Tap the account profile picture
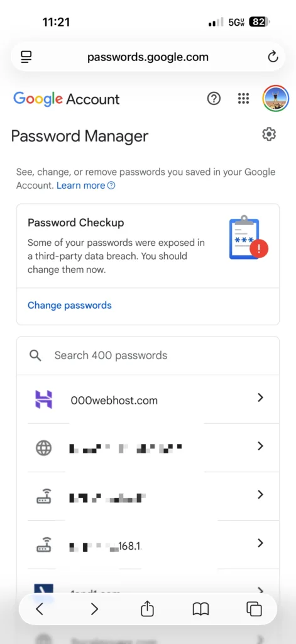Screen dimensions: 296x644 tap(275, 99)
